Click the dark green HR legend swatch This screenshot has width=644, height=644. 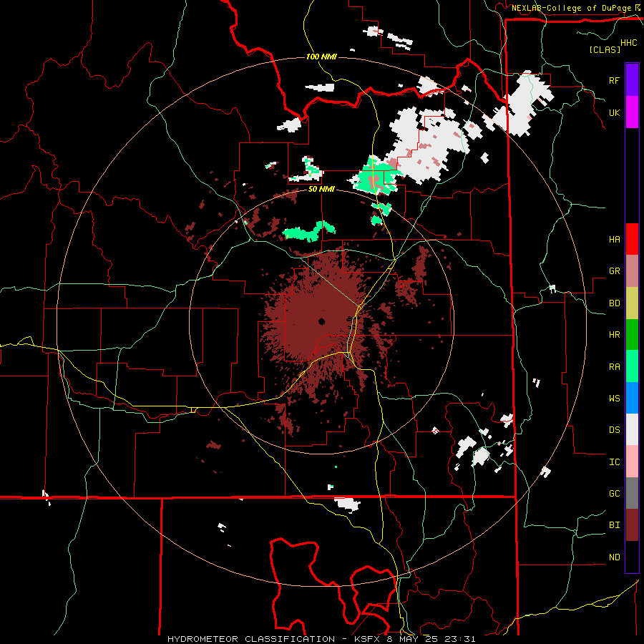pos(632,334)
